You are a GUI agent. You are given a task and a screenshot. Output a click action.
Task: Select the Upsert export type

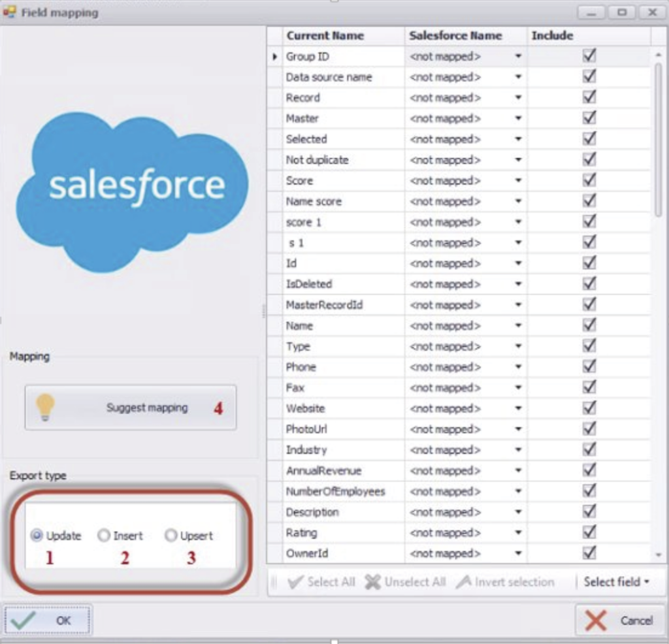coord(171,535)
